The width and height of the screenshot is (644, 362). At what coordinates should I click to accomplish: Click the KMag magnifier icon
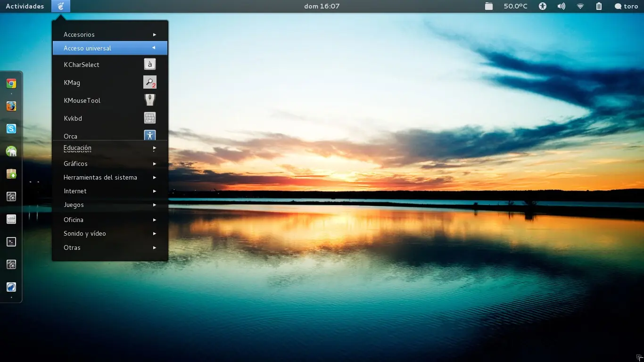click(150, 82)
